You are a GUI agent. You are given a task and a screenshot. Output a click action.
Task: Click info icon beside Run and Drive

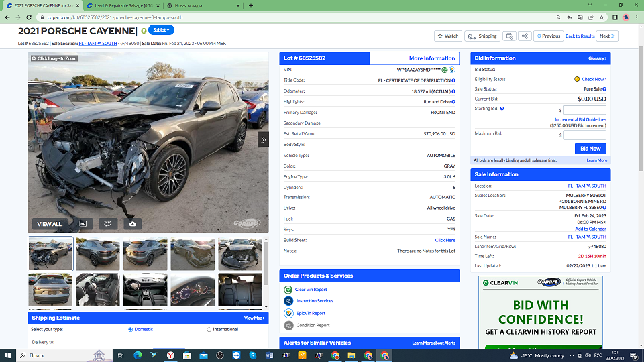[453, 102]
